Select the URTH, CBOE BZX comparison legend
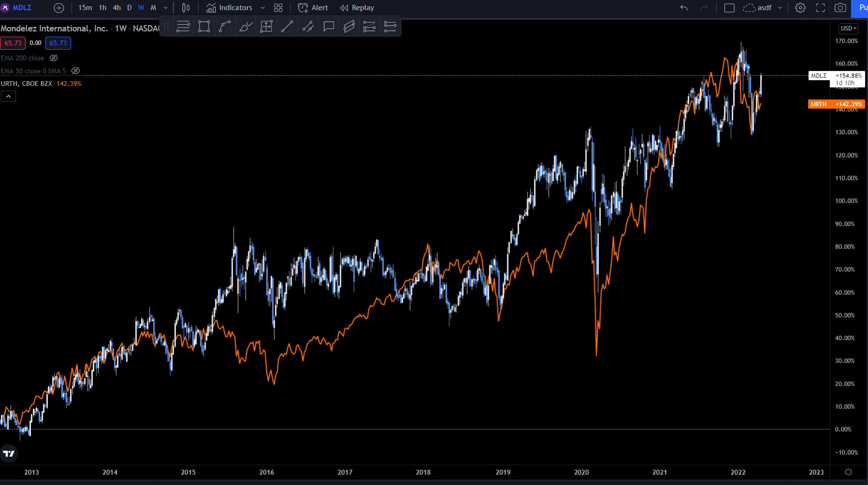This screenshot has height=485, width=868. click(x=27, y=83)
